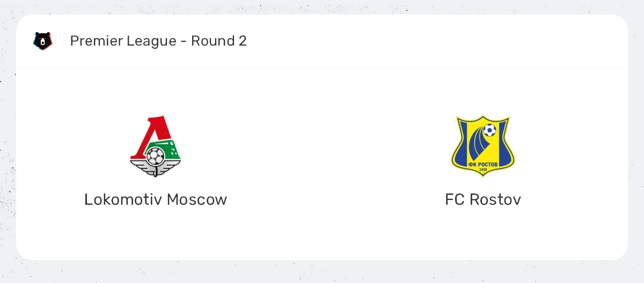
Task: Select the word "Round 2" in the header
Action: point(218,41)
